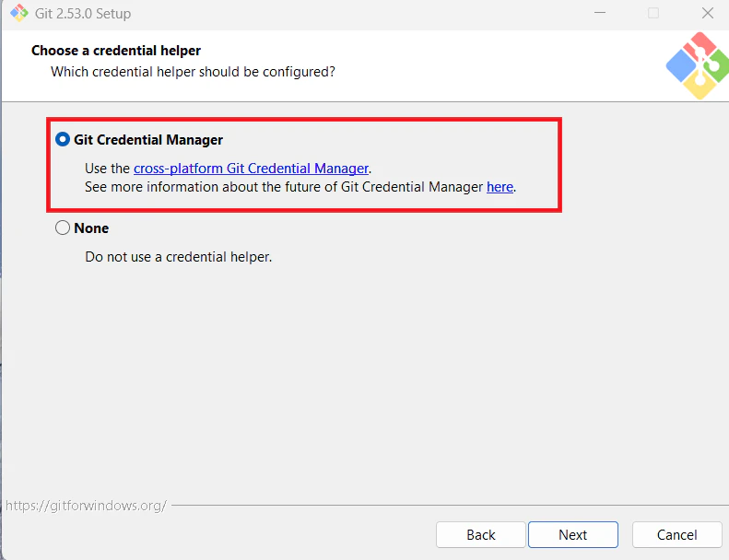Screen dimensions: 729x560
Task: Click the "Do not use a credential helper." description
Action: tap(178, 257)
